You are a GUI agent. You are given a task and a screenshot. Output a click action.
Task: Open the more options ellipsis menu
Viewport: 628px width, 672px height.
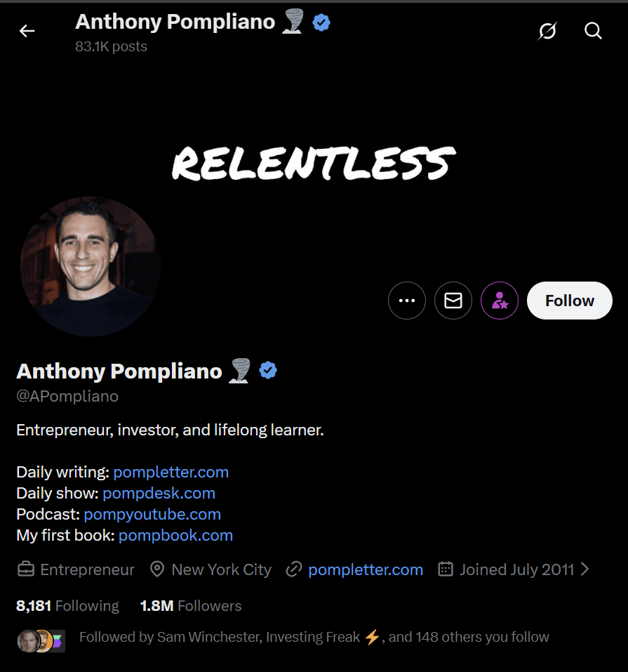coord(407,300)
